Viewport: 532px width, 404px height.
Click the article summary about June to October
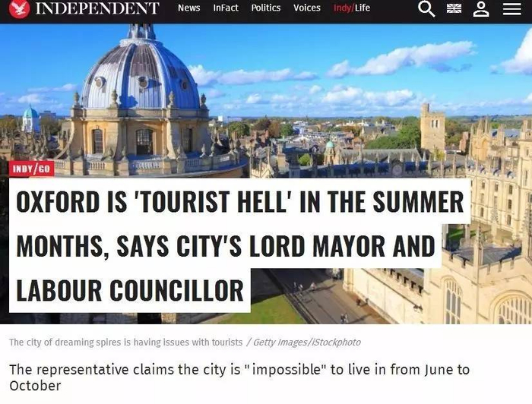pos(239,377)
